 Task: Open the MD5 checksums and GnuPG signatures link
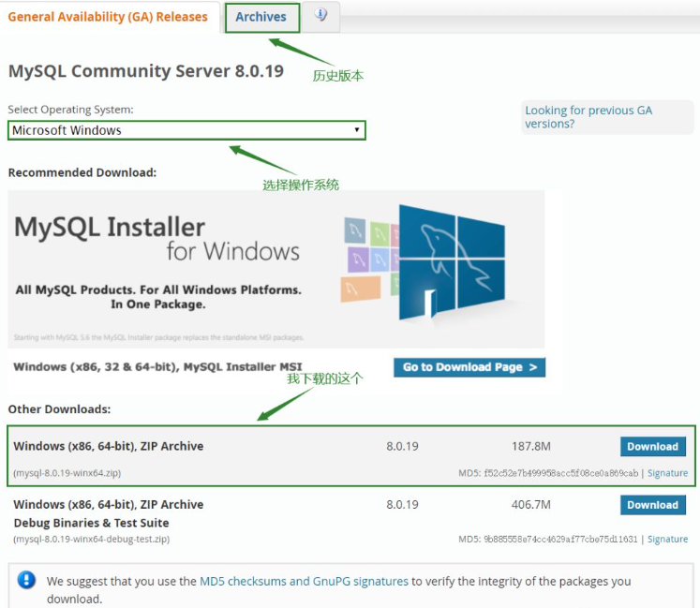(304, 581)
